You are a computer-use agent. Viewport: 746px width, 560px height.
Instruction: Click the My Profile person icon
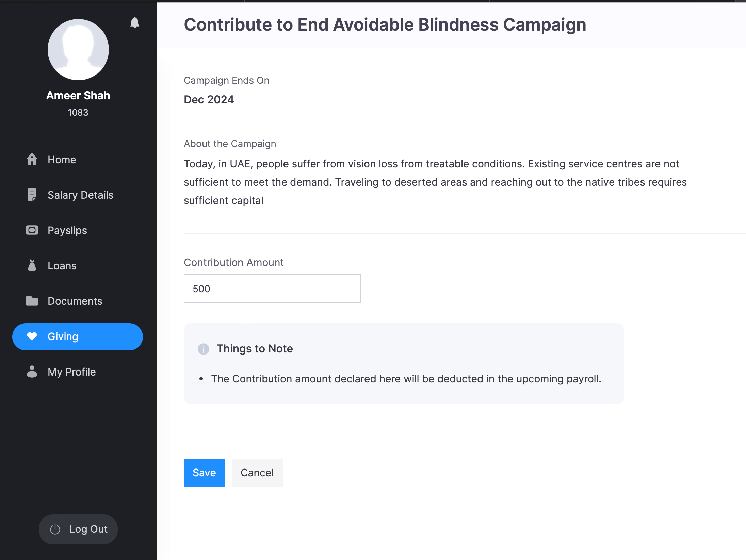(32, 372)
